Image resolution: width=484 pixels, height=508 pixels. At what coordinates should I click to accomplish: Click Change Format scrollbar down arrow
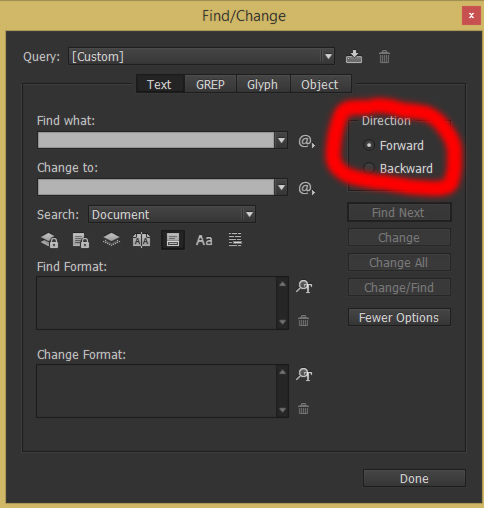click(x=283, y=410)
